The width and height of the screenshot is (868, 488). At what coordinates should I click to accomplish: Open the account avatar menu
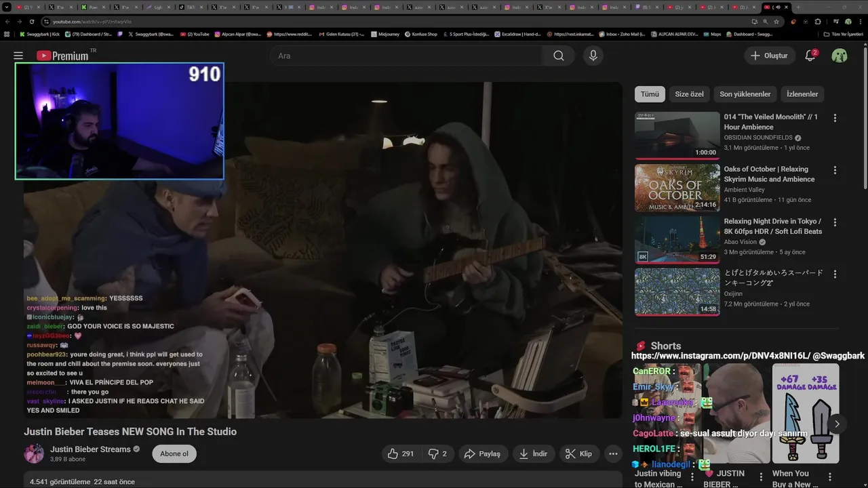coord(840,56)
